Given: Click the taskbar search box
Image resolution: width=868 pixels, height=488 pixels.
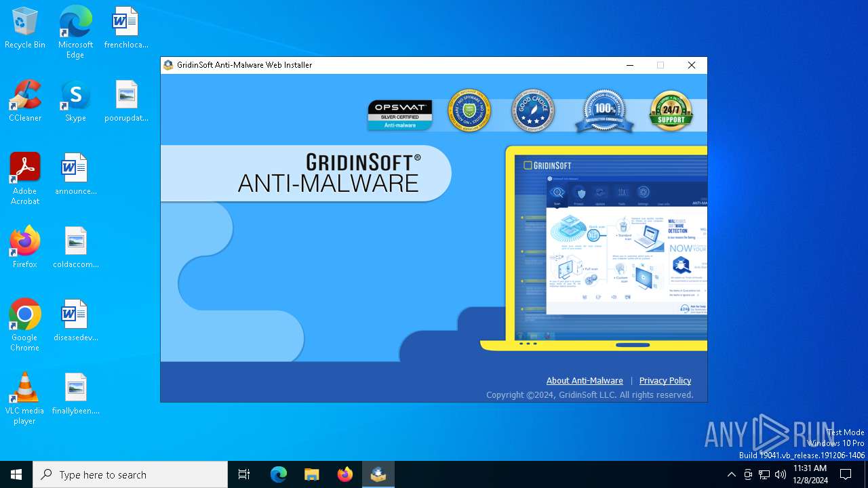Looking at the screenshot, I should (x=130, y=474).
